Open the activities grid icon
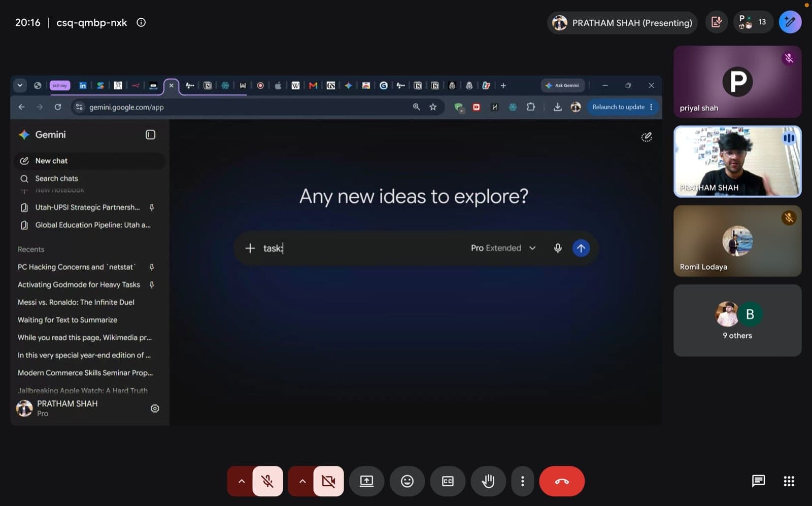Viewport: 812px width, 506px height. point(789,481)
